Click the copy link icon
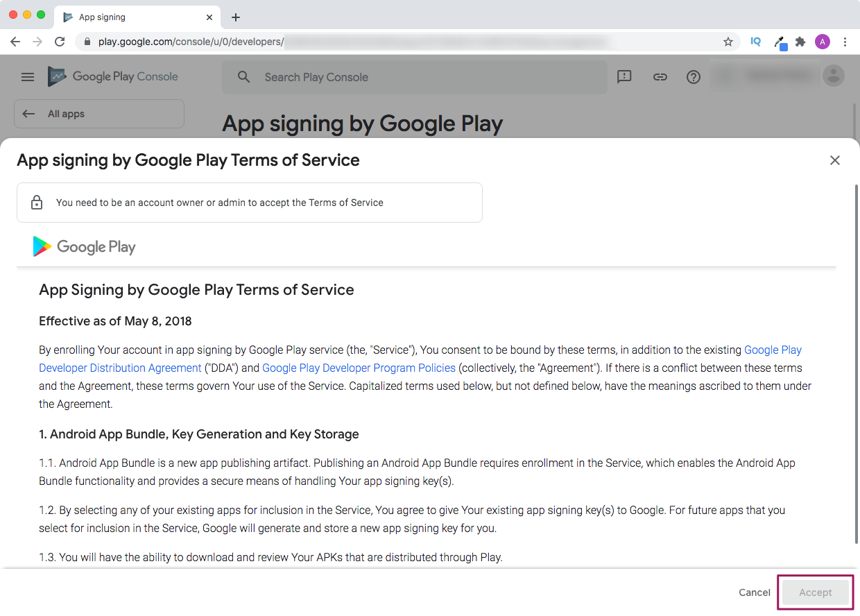This screenshot has height=616, width=860. click(660, 77)
